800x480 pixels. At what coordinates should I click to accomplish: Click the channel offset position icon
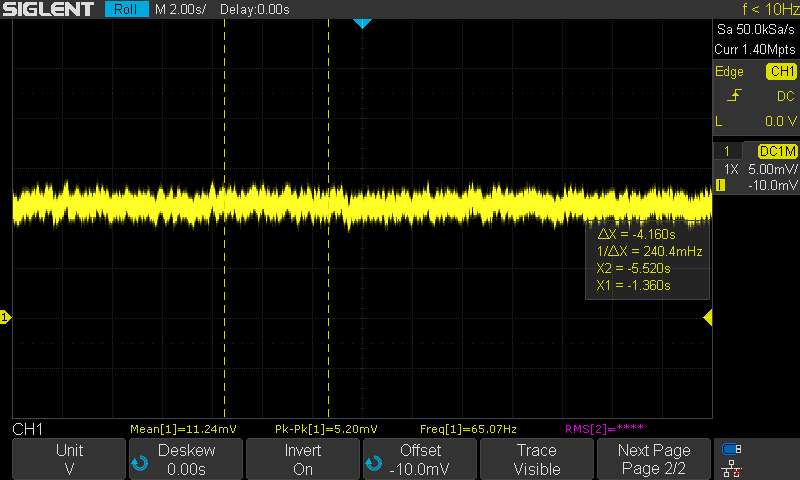click(720, 185)
